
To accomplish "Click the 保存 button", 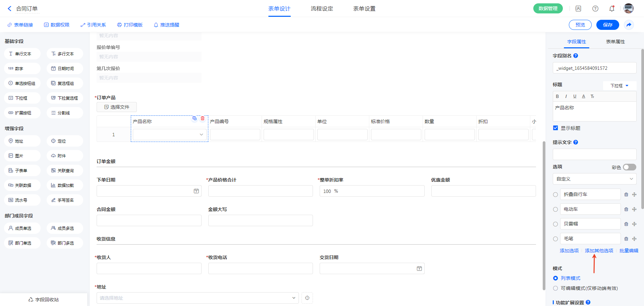I will coord(607,25).
